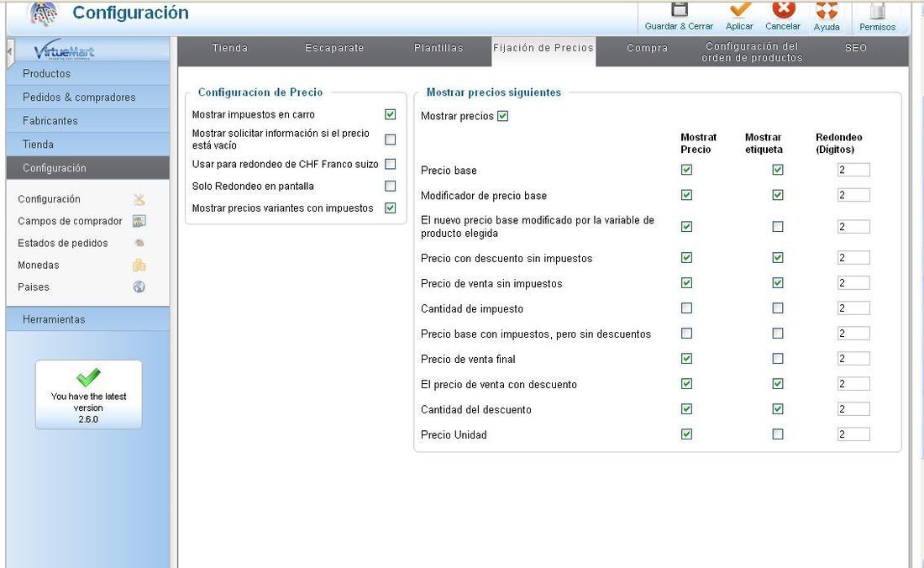Open the Permisos toolbar icon
The height and width of the screenshot is (568, 924).
pos(878,11)
